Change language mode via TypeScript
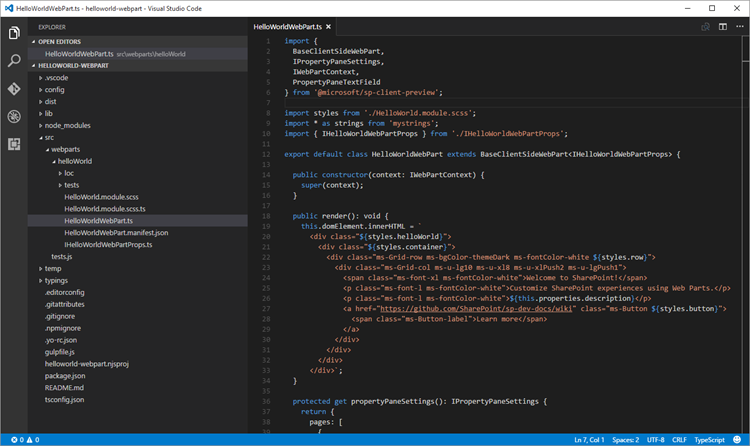Screen dimensions: 750x446 [709, 440]
